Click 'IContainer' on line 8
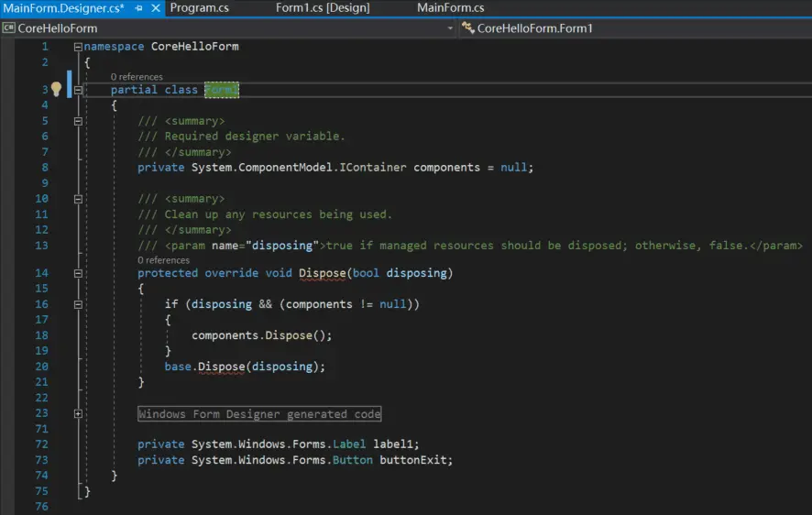The image size is (812, 515). pyautogui.click(x=373, y=167)
